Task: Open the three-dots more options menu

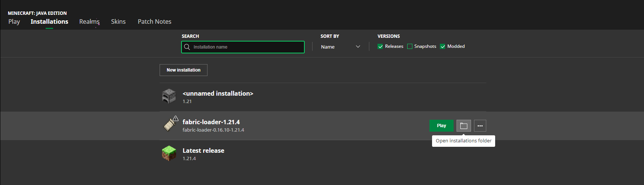Action: [480, 126]
